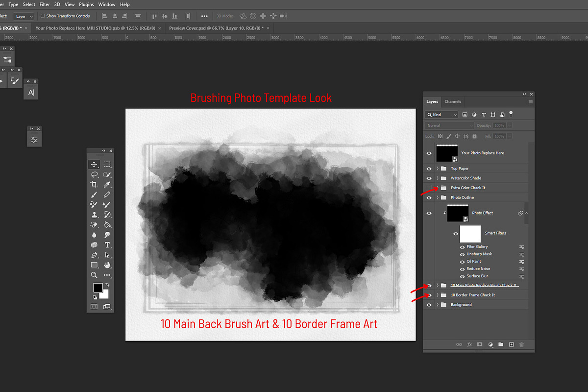This screenshot has height=392, width=588.
Task: Expand 10 Border Frame Chack It group
Action: click(x=438, y=295)
